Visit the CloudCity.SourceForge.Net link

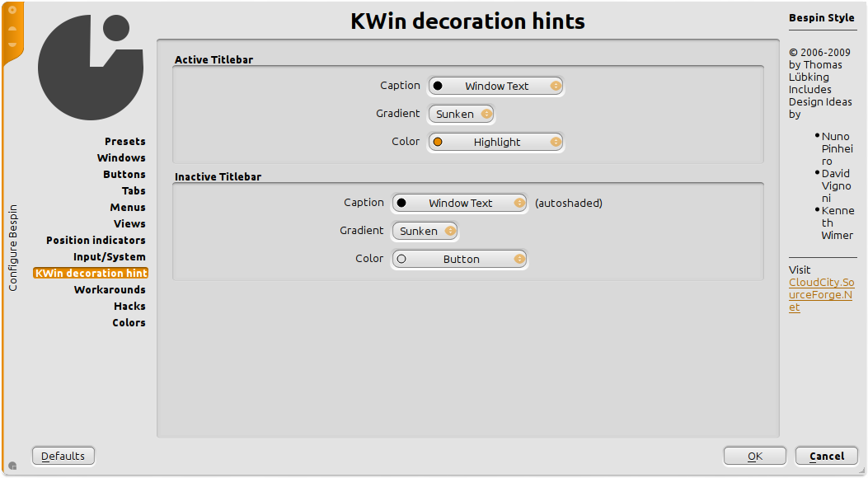[x=822, y=294]
